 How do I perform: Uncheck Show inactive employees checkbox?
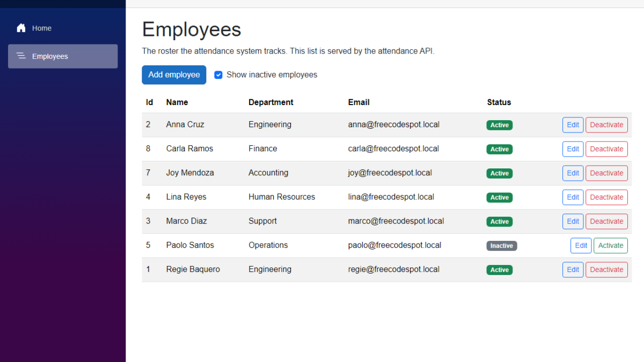tap(218, 75)
